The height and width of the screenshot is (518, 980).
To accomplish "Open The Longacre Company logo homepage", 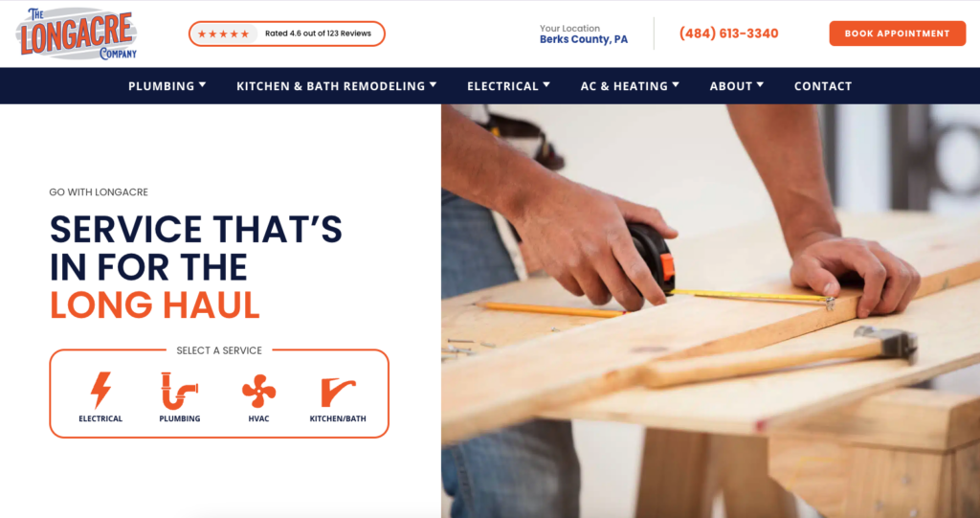I will pos(77,34).
